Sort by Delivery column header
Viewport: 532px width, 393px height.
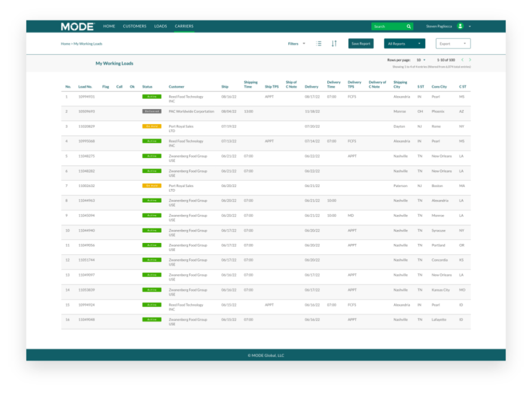[312, 87]
